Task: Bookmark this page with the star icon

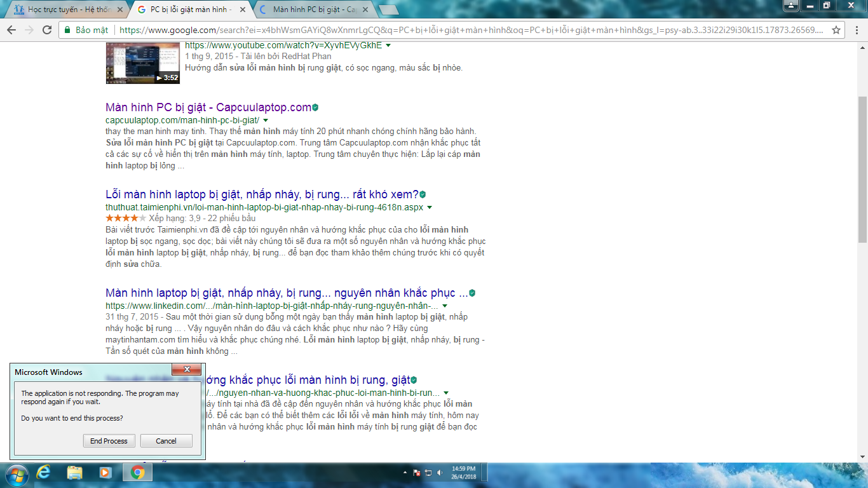Action: (x=836, y=30)
